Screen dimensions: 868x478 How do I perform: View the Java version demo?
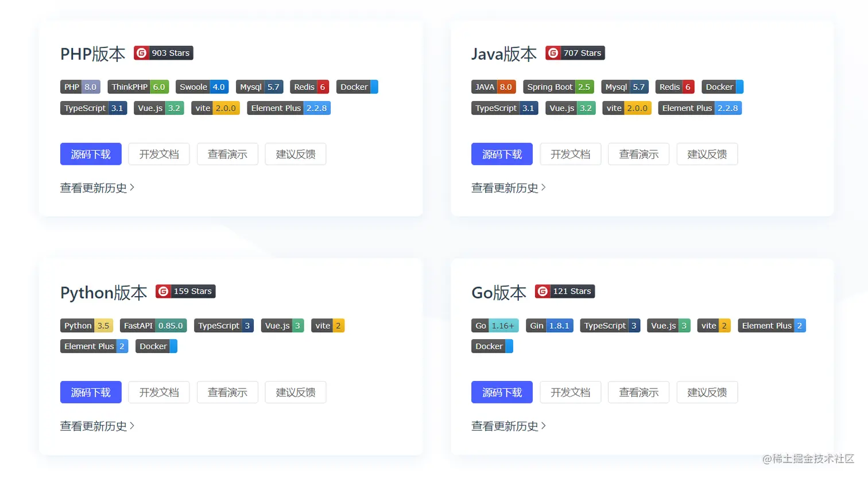[638, 154]
